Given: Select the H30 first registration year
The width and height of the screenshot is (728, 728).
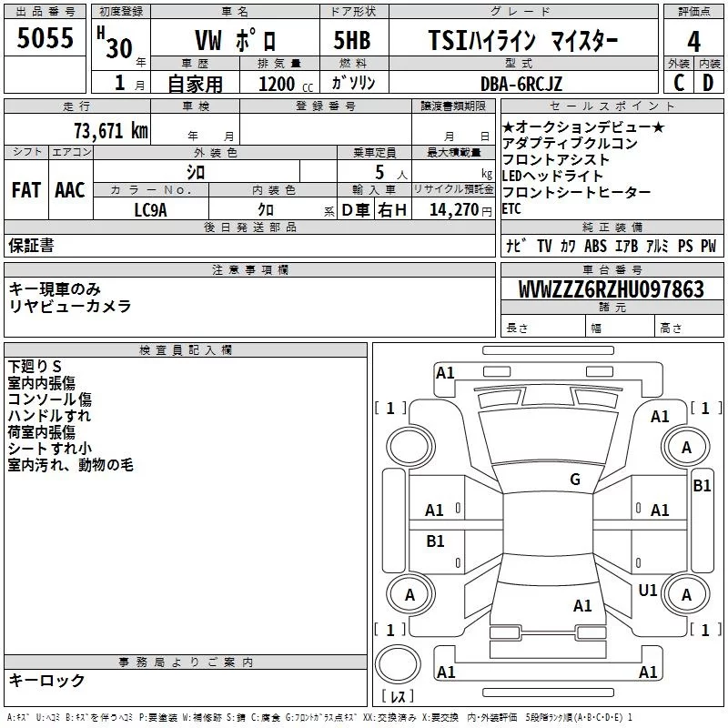Looking at the screenshot, I should click(x=116, y=44).
